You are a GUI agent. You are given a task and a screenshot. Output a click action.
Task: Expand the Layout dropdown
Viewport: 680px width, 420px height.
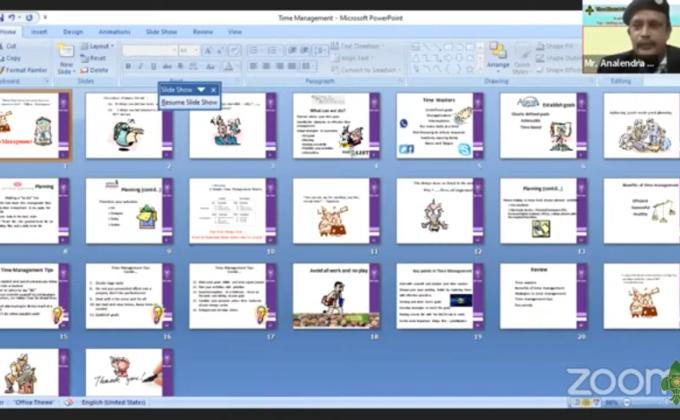pos(99,46)
